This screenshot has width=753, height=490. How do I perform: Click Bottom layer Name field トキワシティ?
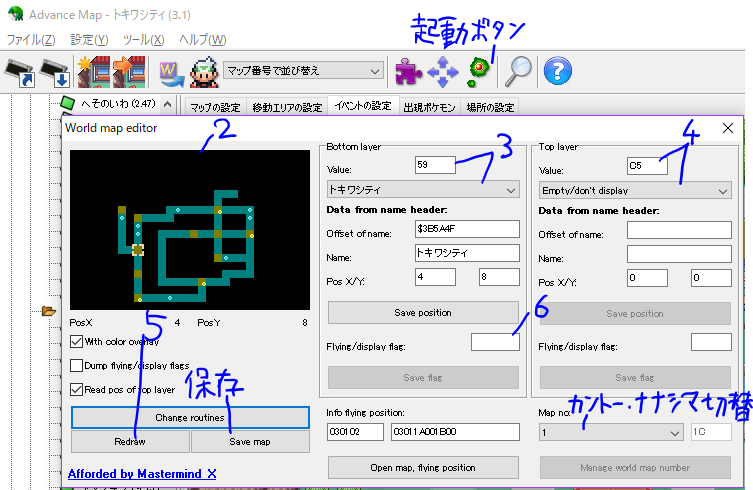pyautogui.click(x=467, y=253)
